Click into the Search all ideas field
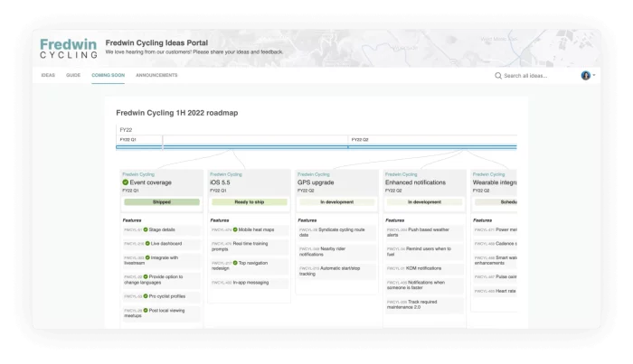The image size is (633, 364). [535, 76]
